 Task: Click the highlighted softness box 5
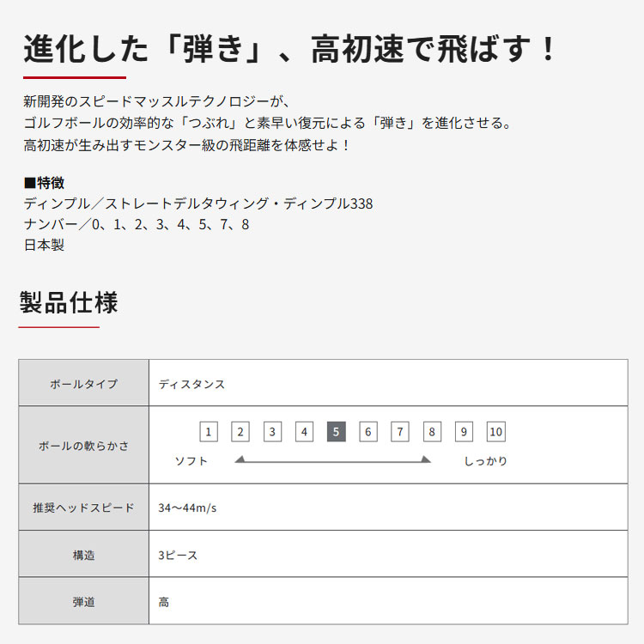(337, 432)
